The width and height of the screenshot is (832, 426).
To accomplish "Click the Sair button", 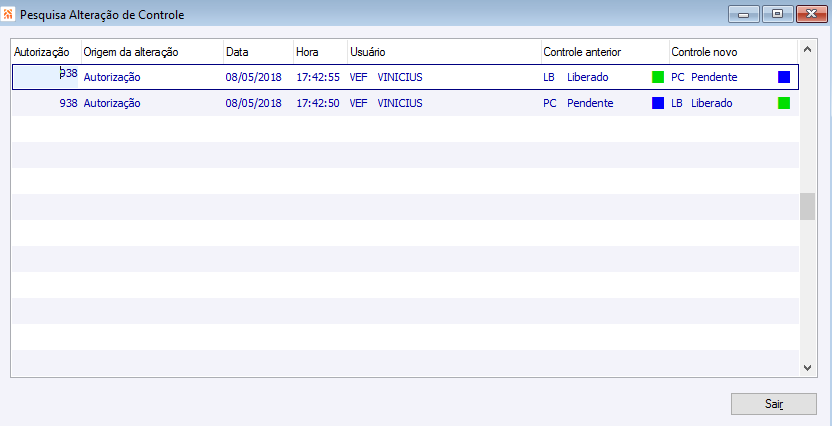I will click(x=774, y=404).
